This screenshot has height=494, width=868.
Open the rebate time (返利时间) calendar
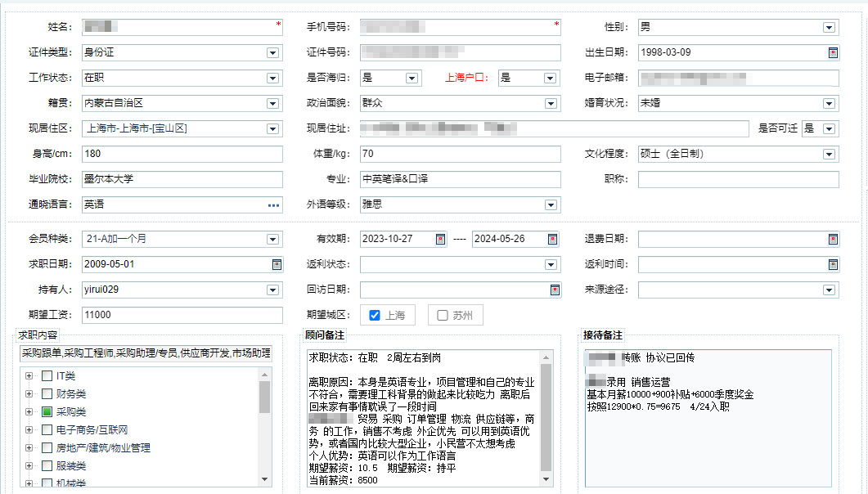(833, 264)
